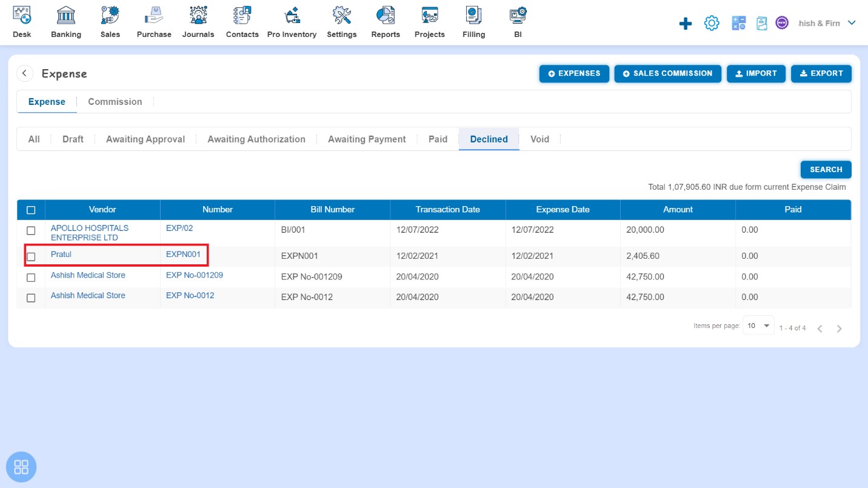
Task: Open Ashish Medical Store link in EXP No-001209 row
Action: pyautogui.click(x=88, y=275)
